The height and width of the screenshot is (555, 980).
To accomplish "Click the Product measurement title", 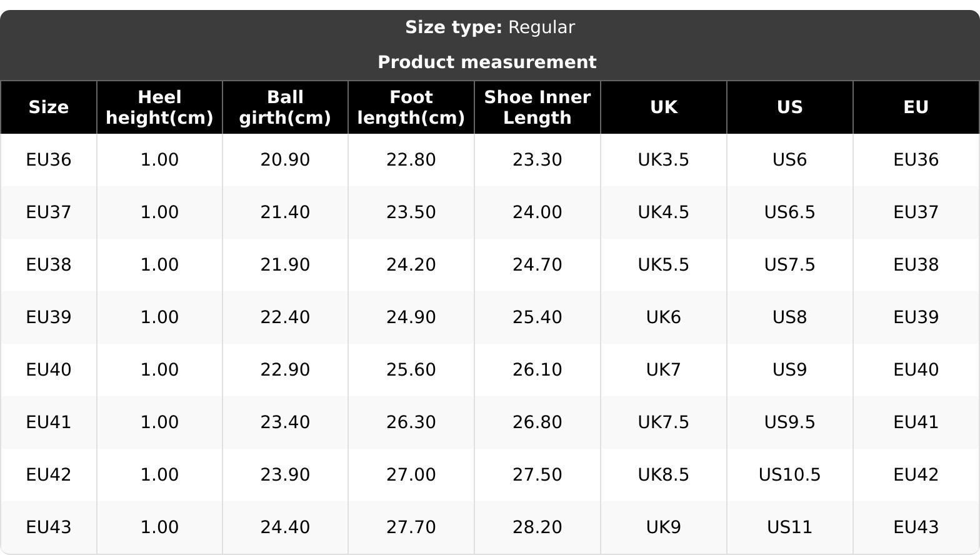I will 487,62.
